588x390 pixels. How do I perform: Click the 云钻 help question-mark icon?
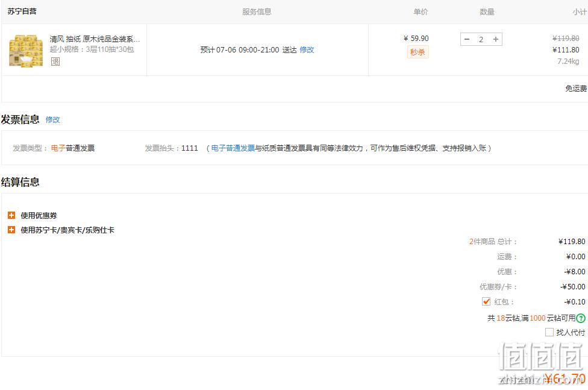coord(581,318)
